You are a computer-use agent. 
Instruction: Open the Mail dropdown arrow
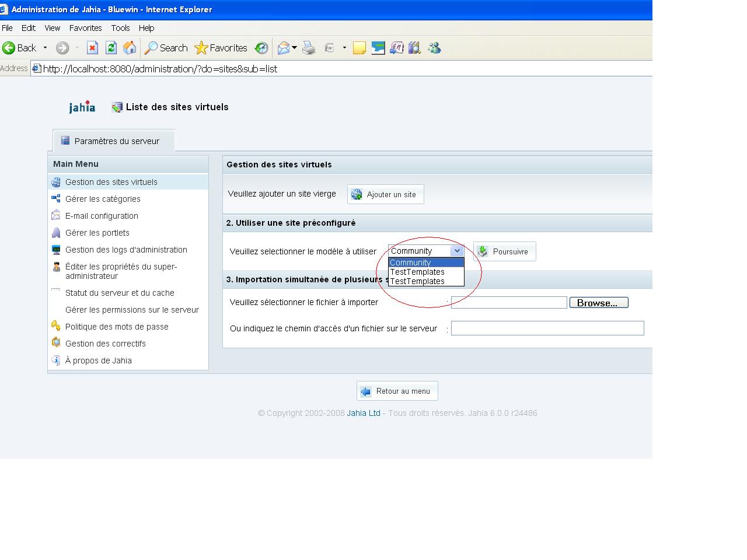point(294,48)
